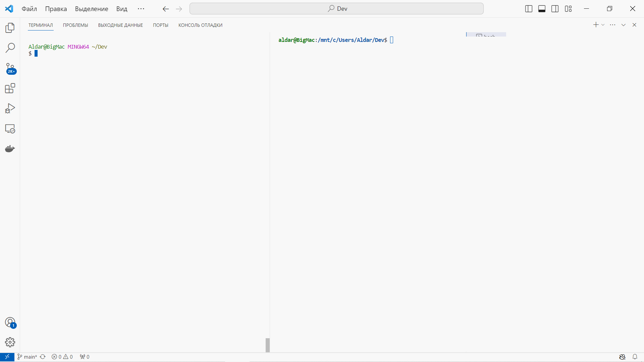Screen dimensions: 644x362
Task: Open the Extensions view
Action: click(10, 88)
